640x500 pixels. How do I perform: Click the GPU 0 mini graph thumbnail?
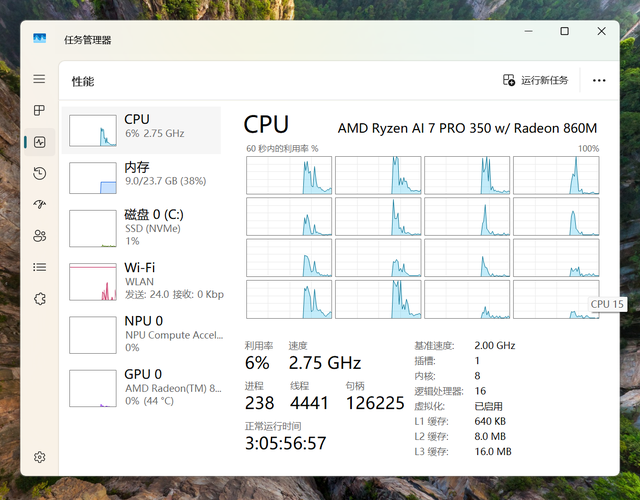point(93,388)
